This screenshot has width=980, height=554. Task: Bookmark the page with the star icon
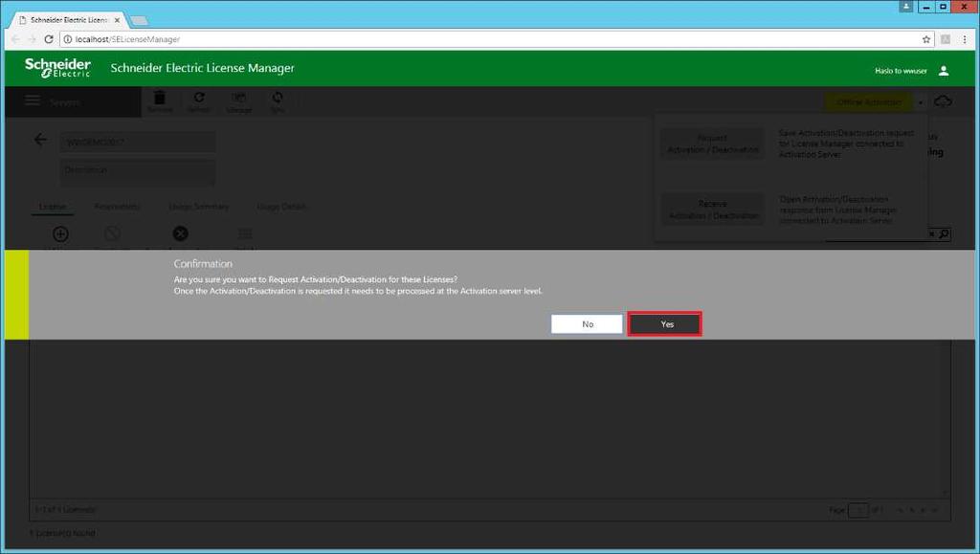click(x=926, y=39)
